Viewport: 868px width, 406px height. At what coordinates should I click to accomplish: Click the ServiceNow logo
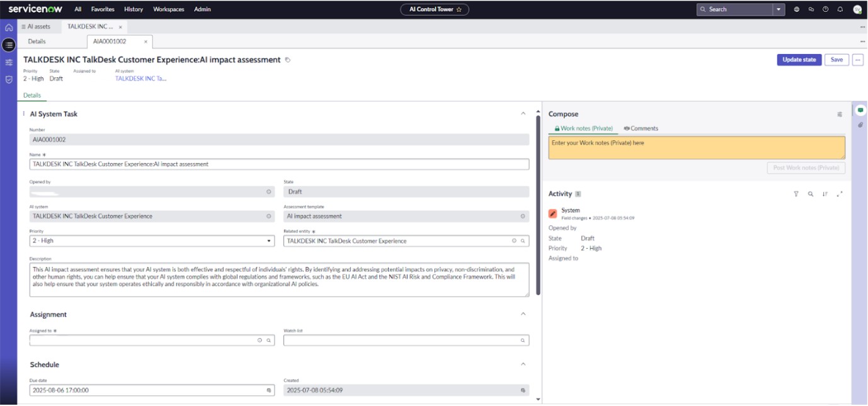coord(35,9)
